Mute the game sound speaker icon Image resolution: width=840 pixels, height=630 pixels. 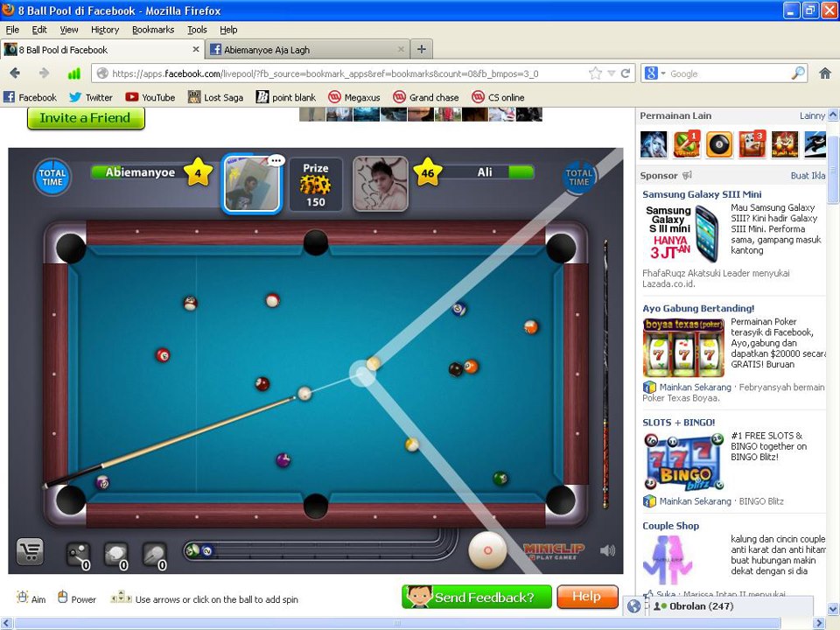607,550
